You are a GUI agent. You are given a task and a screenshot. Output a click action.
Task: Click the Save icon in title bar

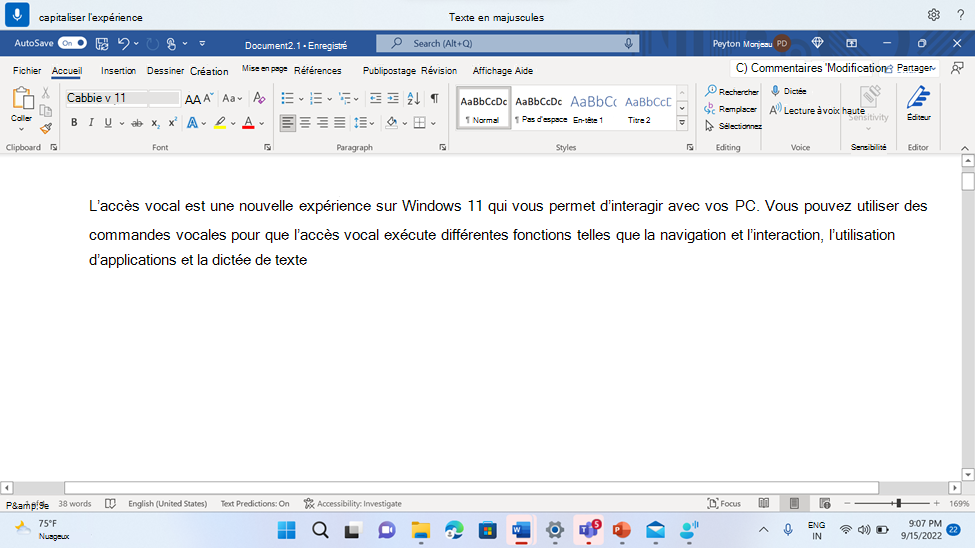point(102,44)
